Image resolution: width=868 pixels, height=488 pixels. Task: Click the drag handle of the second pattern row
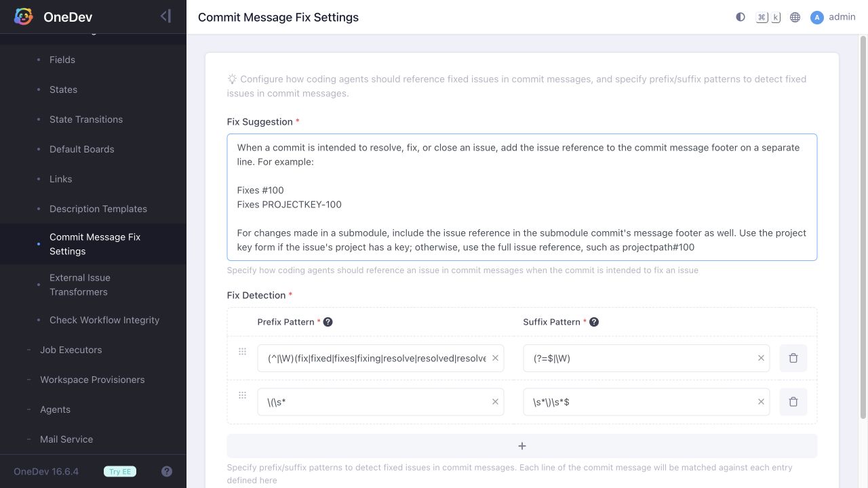click(242, 395)
